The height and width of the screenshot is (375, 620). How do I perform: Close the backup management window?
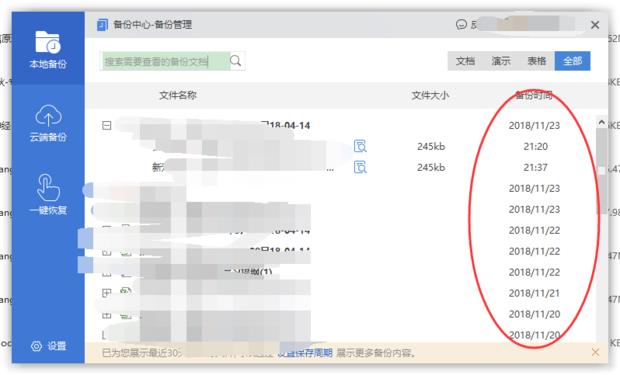(595, 25)
